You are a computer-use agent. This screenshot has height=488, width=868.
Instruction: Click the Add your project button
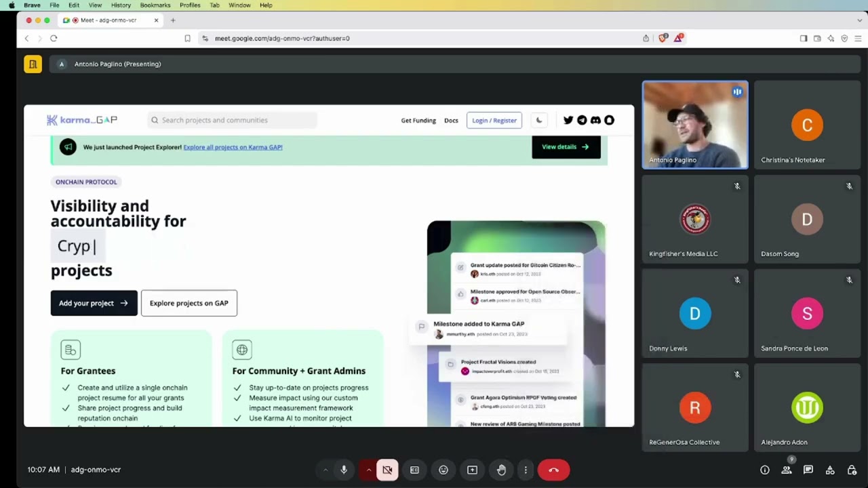(x=94, y=303)
